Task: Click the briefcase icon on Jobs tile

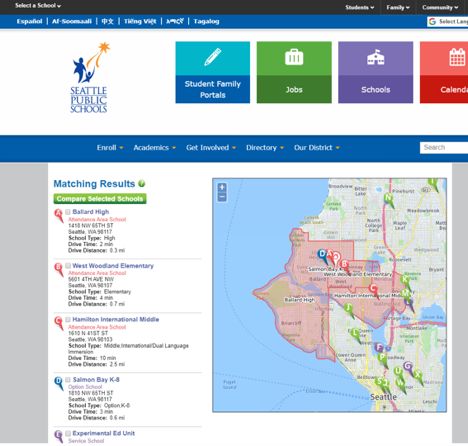Action: [294, 57]
